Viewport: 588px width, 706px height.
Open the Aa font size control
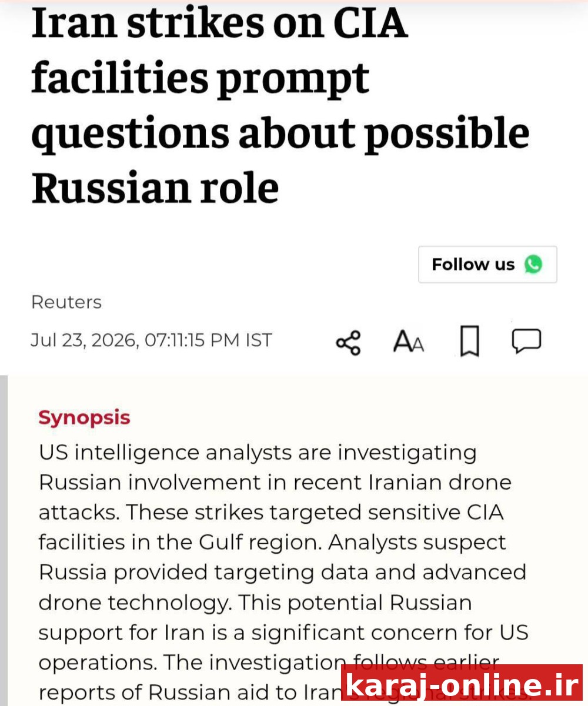[408, 342]
